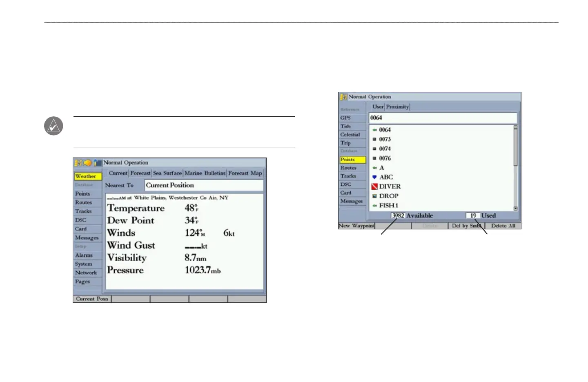Screen dimensions: 588x382
Task: Click the Current Posn soft key
Action: click(x=92, y=299)
